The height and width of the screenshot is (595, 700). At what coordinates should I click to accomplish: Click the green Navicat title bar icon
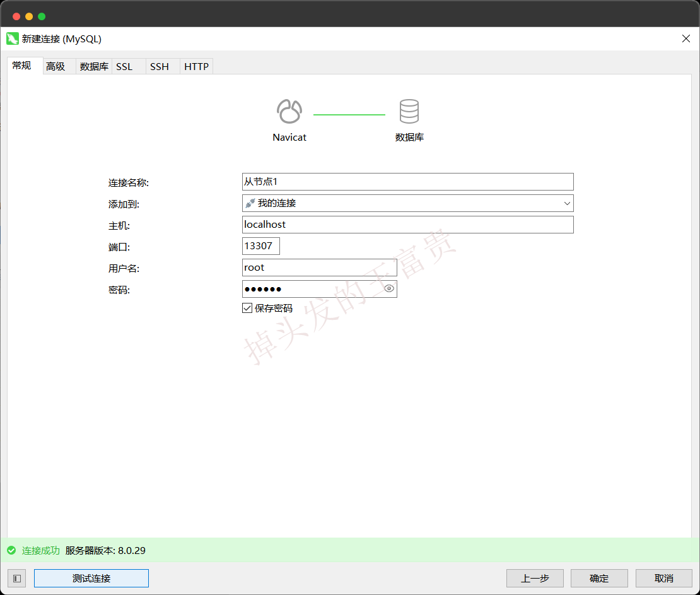[x=13, y=39]
